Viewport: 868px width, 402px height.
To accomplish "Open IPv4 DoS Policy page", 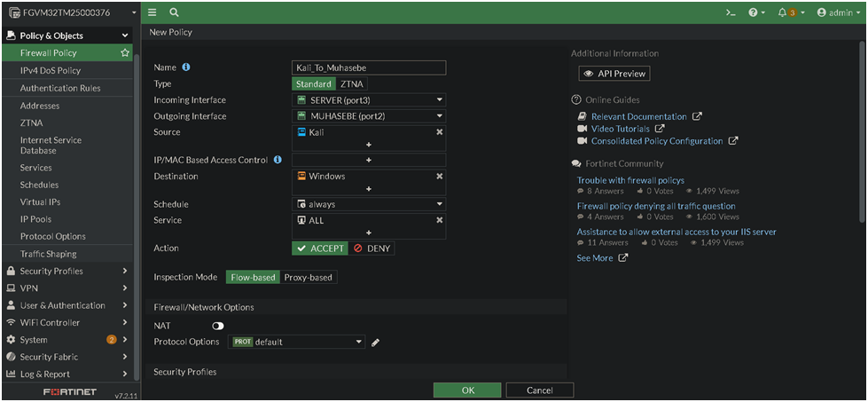I will click(51, 70).
